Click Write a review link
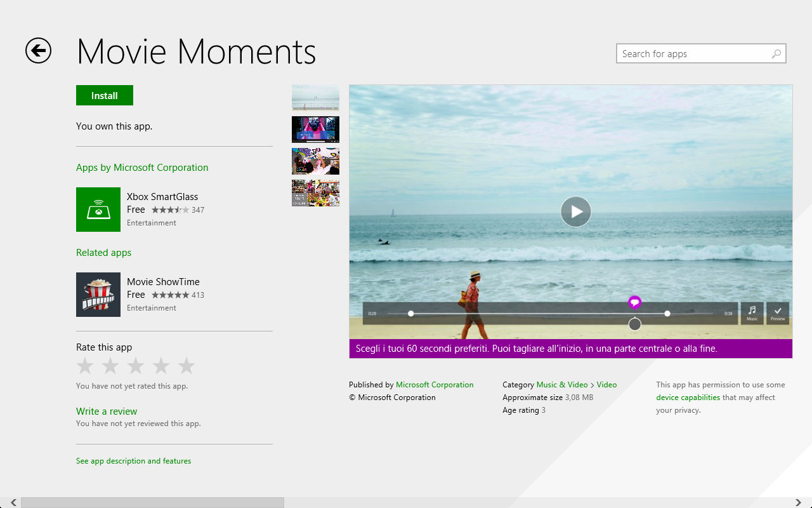 tap(107, 411)
